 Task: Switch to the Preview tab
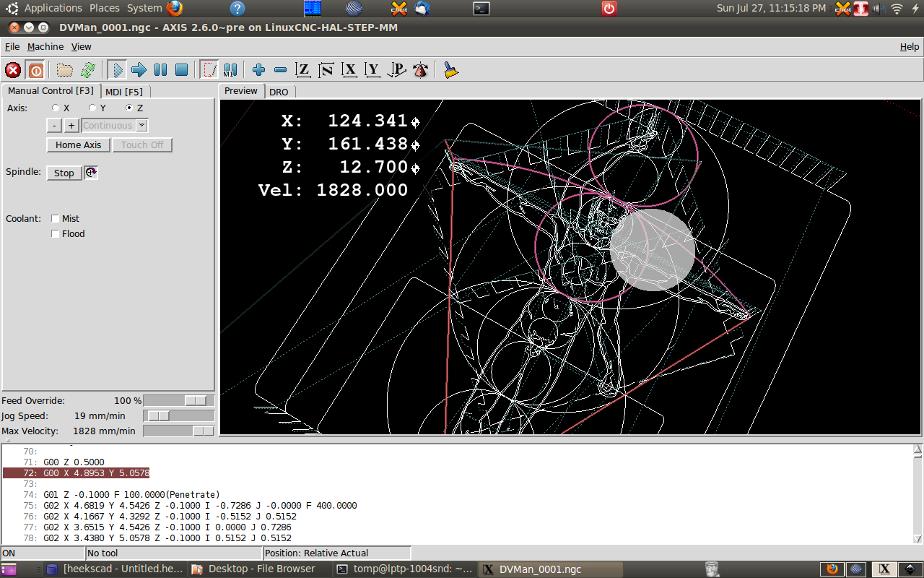coord(240,91)
